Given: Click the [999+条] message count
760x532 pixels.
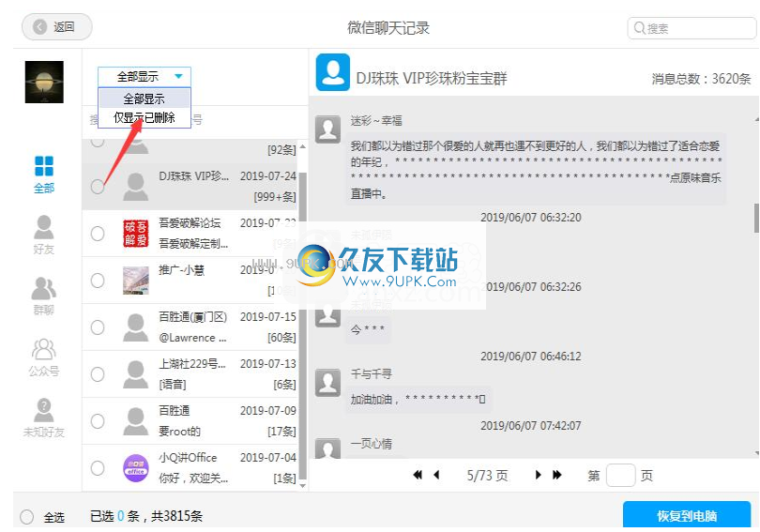Looking at the screenshot, I should point(274,197).
